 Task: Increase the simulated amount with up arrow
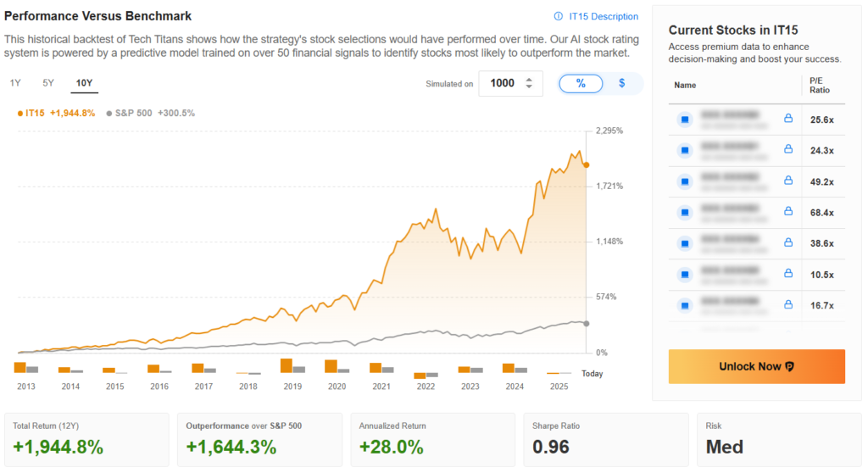point(529,80)
